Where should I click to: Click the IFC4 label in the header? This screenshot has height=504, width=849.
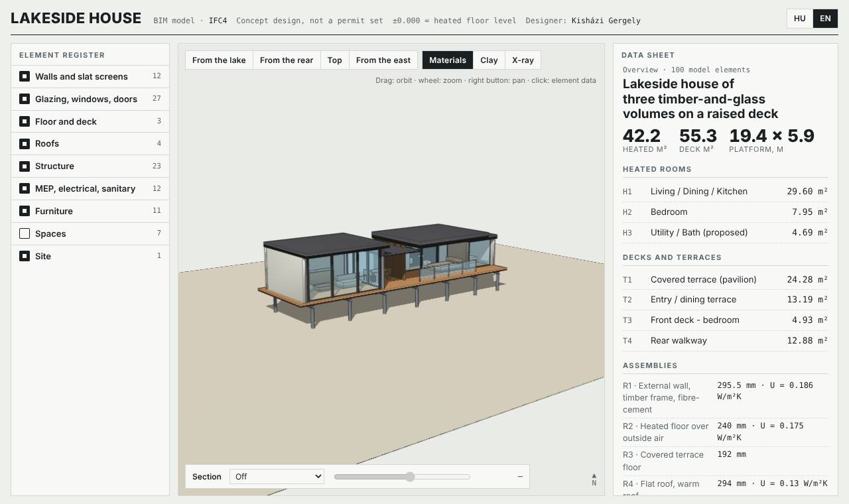pyautogui.click(x=218, y=21)
